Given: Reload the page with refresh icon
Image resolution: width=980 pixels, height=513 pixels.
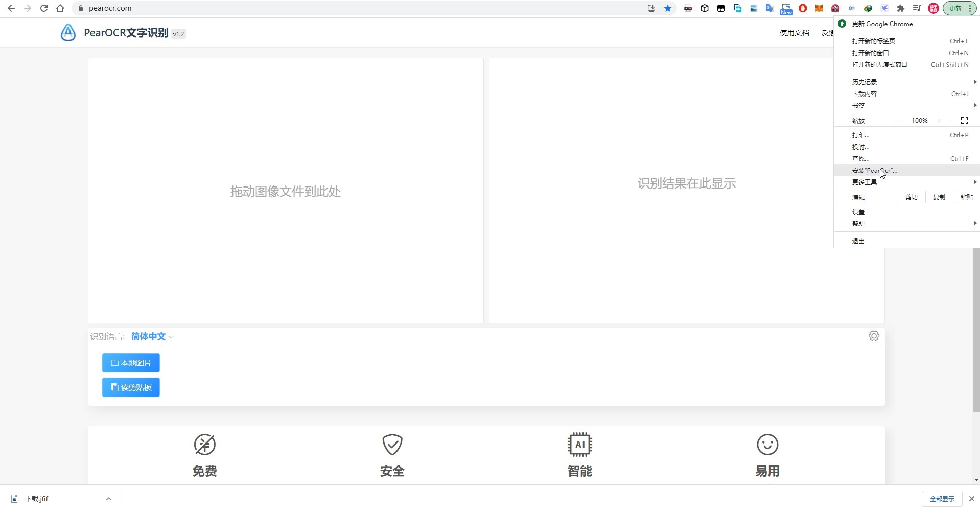Looking at the screenshot, I should pyautogui.click(x=44, y=8).
